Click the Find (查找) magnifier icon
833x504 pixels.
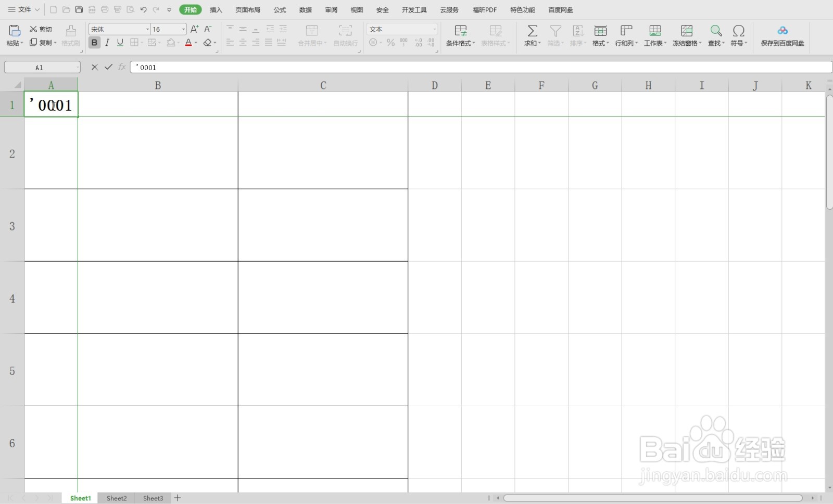[716, 31]
